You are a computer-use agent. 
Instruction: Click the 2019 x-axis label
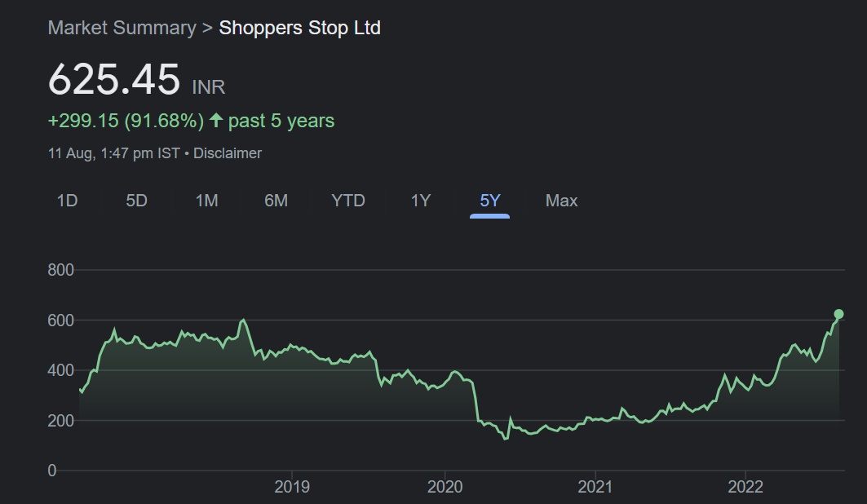click(x=292, y=487)
